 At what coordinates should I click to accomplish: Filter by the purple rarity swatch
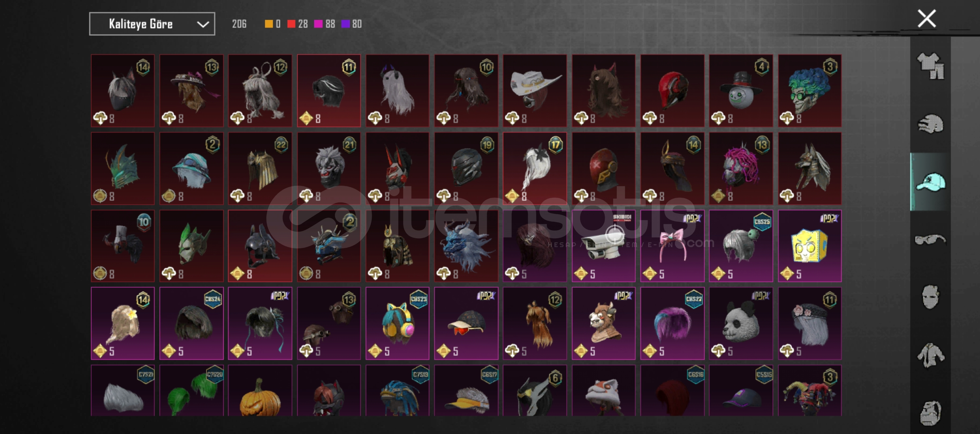click(x=345, y=24)
